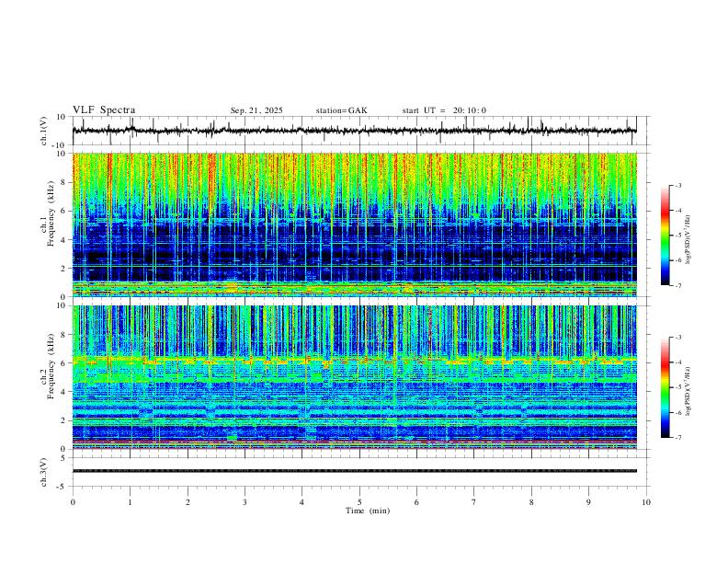Click time axis tick label "1" at bottom
Viewport: 728px width, 563px height.
tap(130, 502)
